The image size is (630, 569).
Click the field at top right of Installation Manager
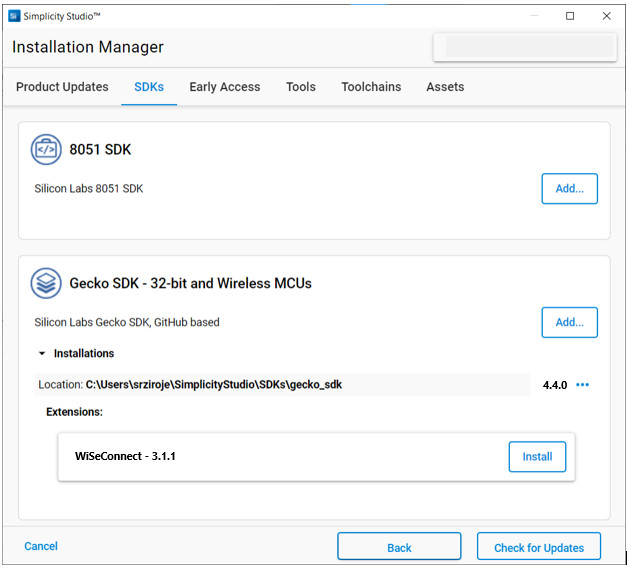click(523, 47)
